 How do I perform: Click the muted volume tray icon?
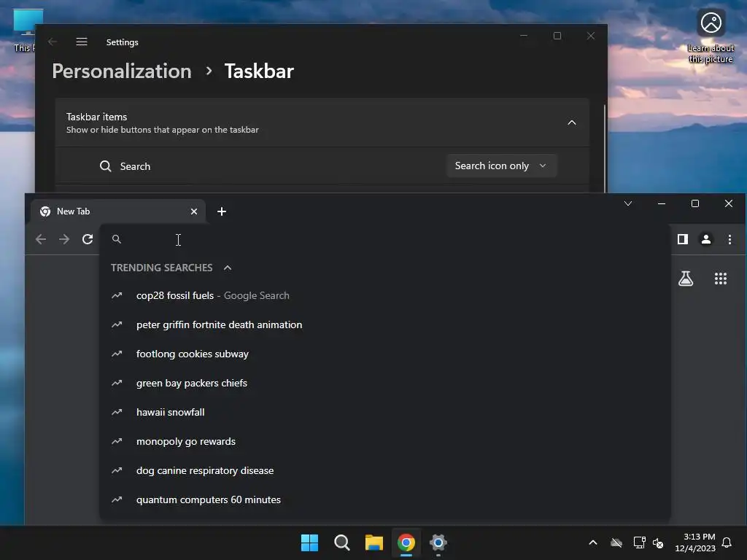(658, 542)
